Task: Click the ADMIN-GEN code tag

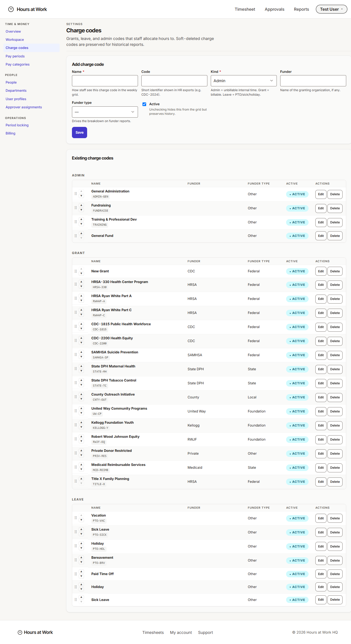Action: 101,197
